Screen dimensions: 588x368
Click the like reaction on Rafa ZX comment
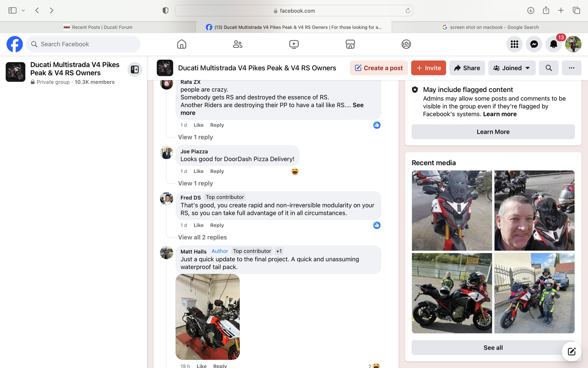click(x=377, y=125)
